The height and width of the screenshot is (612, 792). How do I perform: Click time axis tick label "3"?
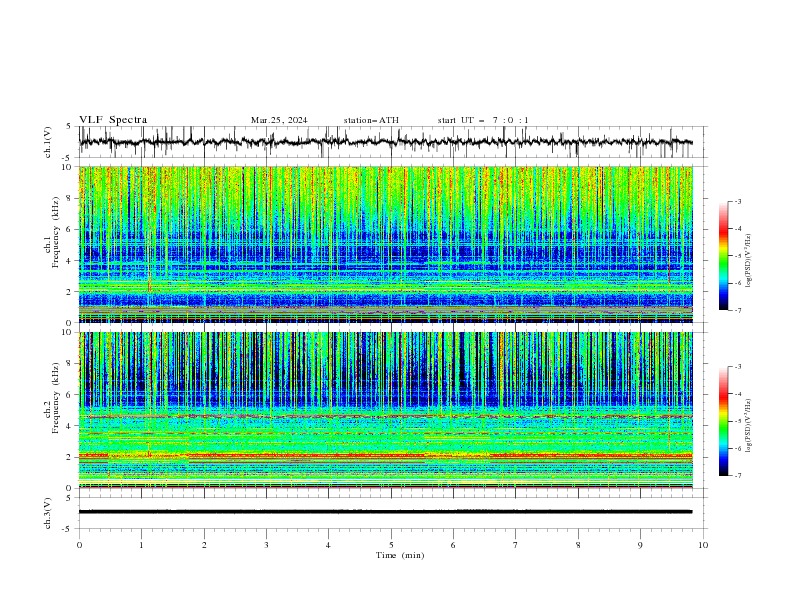tap(266, 545)
